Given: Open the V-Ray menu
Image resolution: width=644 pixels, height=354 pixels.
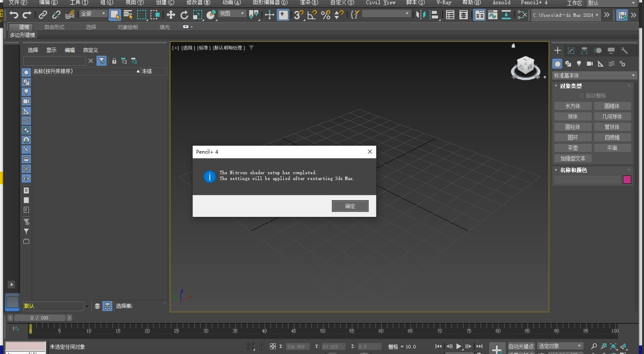Looking at the screenshot, I should click(444, 3).
